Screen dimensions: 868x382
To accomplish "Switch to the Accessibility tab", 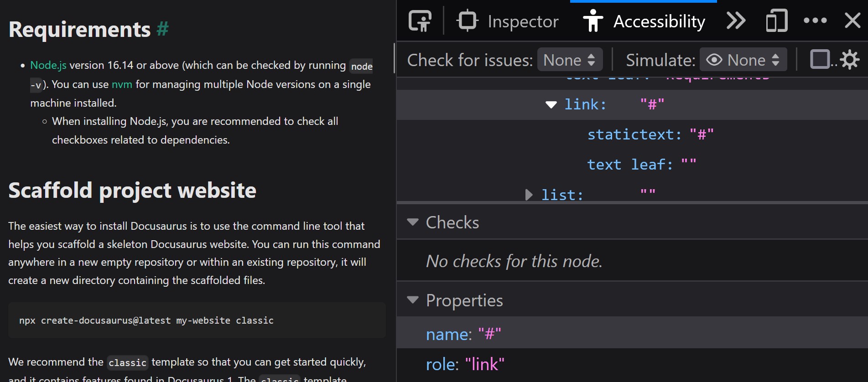I will [644, 21].
